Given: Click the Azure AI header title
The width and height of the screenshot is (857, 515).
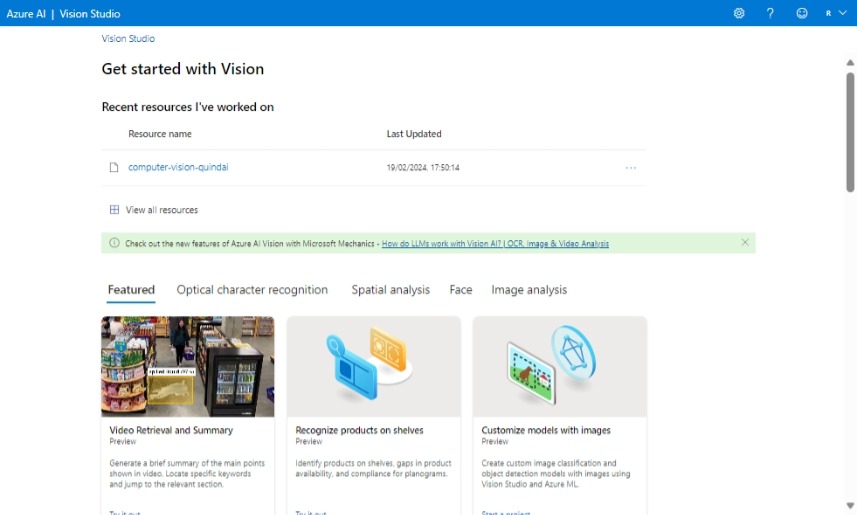Looking at the screenshot, I should coord(26,14).
